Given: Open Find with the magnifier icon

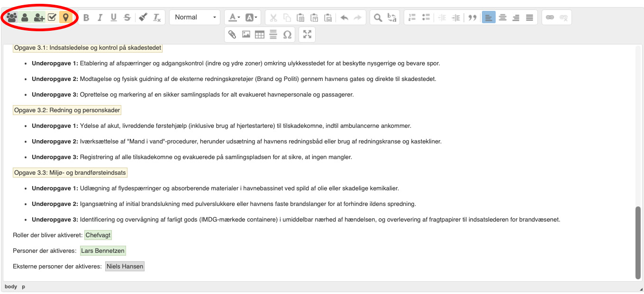Looking at the screenshot, I should click(378, 18).
